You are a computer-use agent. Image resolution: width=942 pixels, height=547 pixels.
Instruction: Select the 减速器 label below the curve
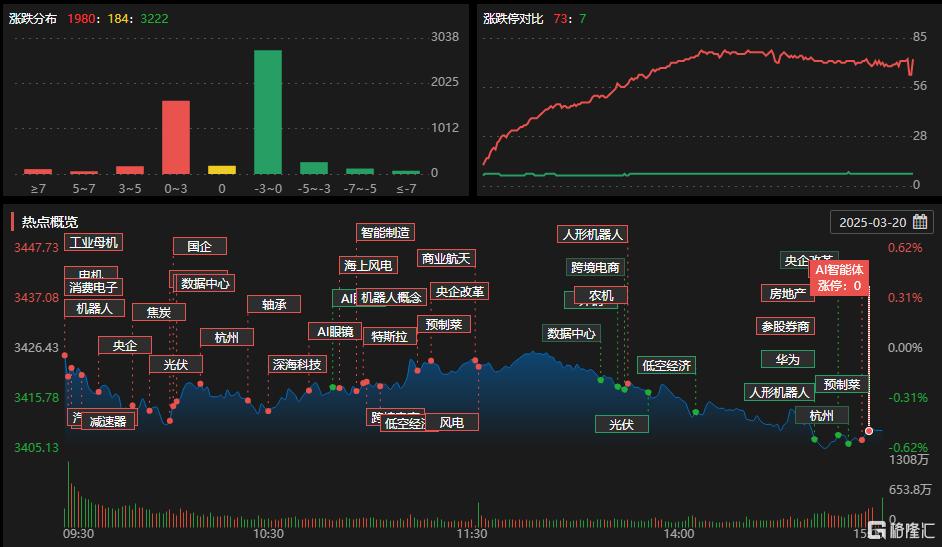pos(107,421)
